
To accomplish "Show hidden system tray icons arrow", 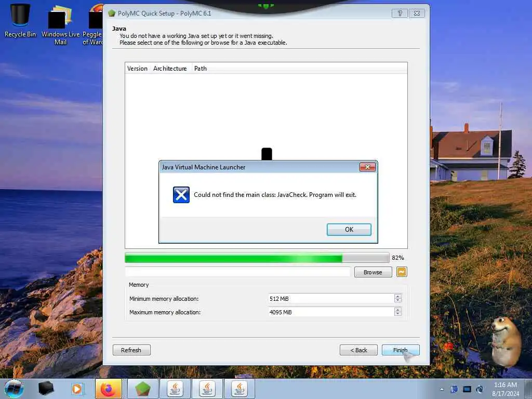I will click(442, 389).
